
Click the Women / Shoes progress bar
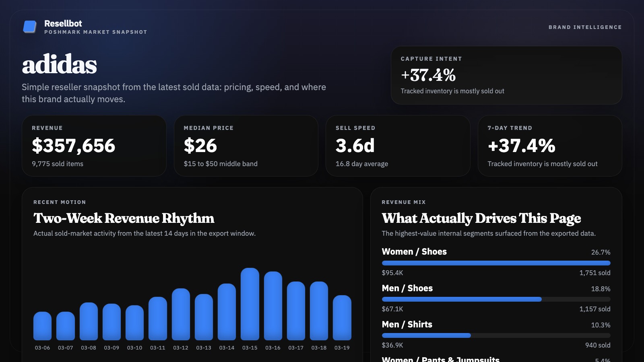coord(496,263)
